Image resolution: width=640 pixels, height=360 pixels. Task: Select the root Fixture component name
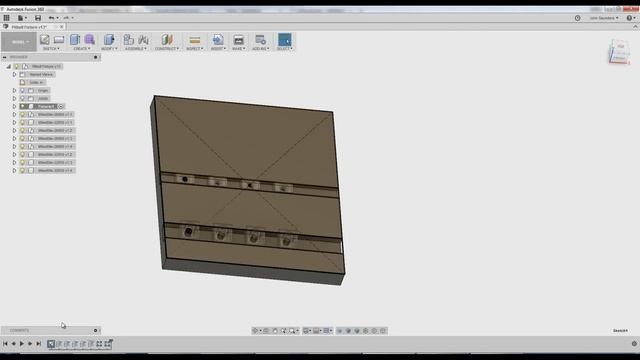[x=46, y=66]
